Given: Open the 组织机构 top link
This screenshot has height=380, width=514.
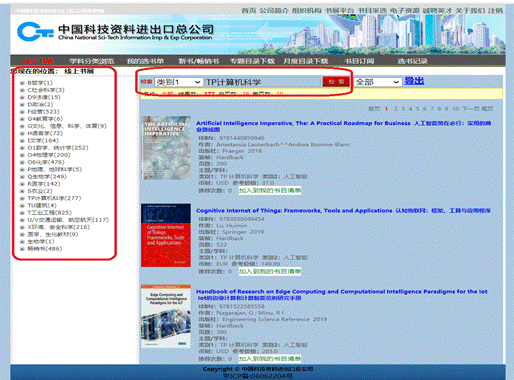Looking at the screenshot, I should (x=307, y=11).
